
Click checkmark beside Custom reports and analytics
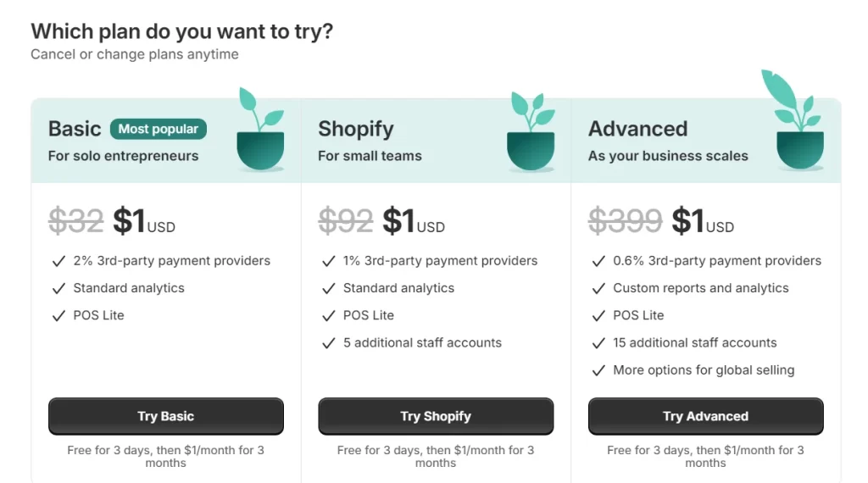(x=598, y=288)
